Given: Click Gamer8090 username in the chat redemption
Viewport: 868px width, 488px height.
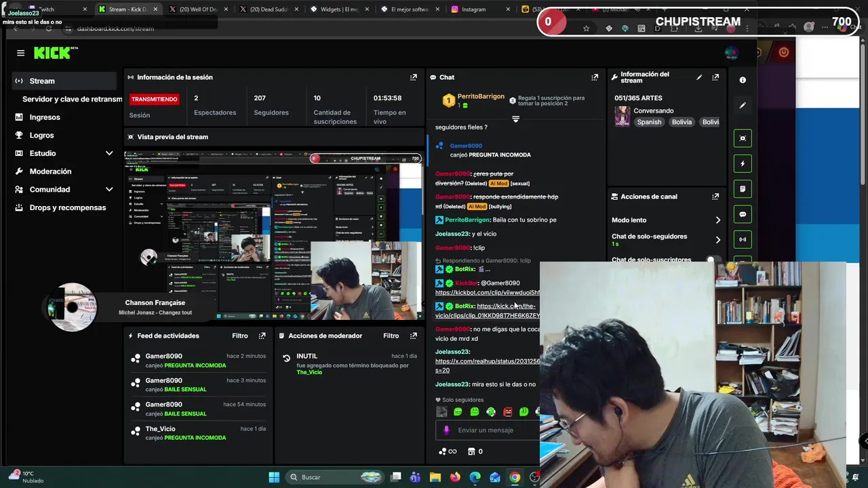Looking at the screenshot, I should pyautogui.click(x=466, y=146).
